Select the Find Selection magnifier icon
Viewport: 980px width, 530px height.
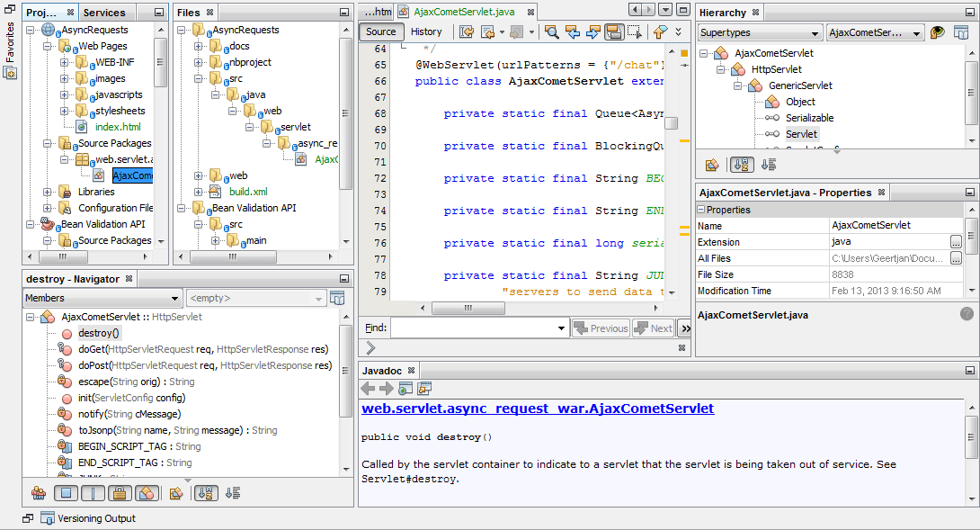(551, 31)
